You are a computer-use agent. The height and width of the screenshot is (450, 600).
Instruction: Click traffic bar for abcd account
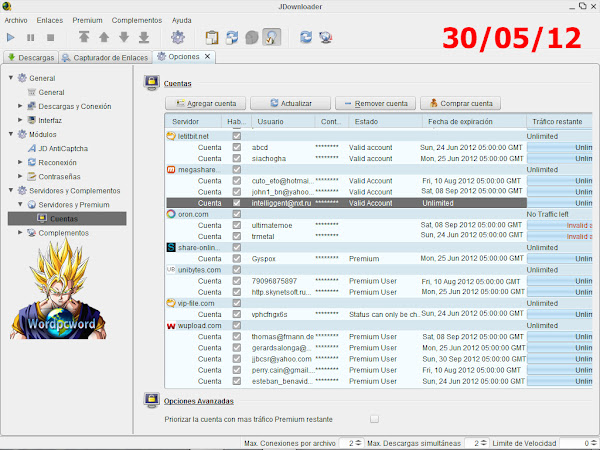click(x=559, y=147)
